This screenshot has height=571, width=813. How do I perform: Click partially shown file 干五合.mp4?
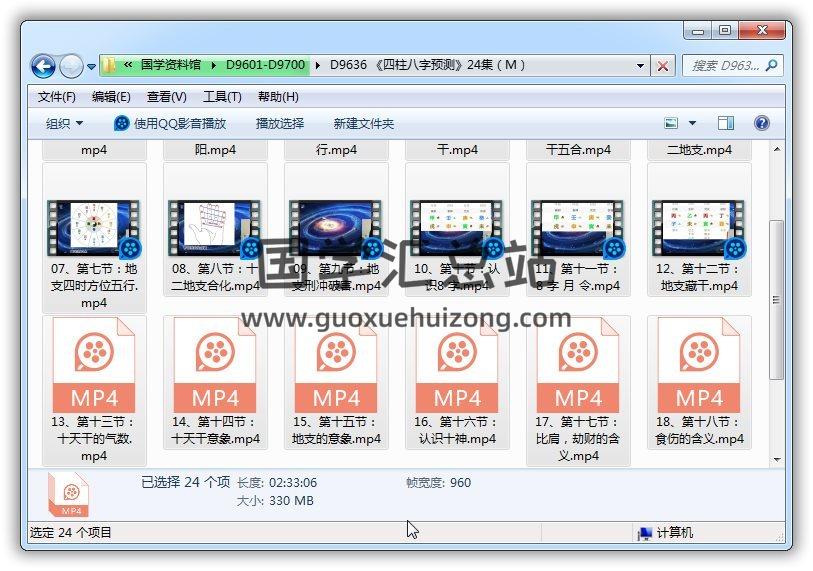[x=578, y=150]
